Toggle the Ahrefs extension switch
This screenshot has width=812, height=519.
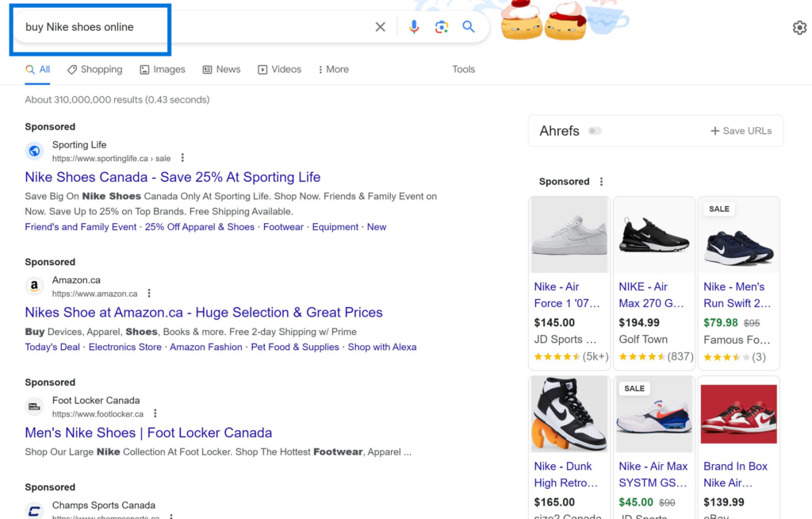click(595, 130)
